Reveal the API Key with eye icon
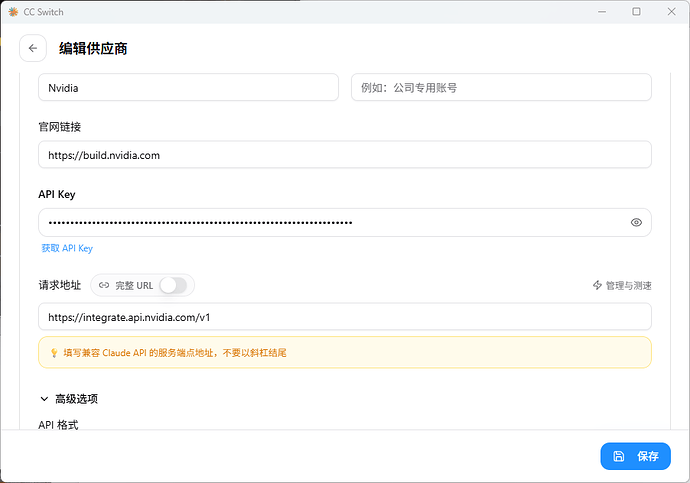This screenshot has width=690, height=483. [x=636, y=223]
